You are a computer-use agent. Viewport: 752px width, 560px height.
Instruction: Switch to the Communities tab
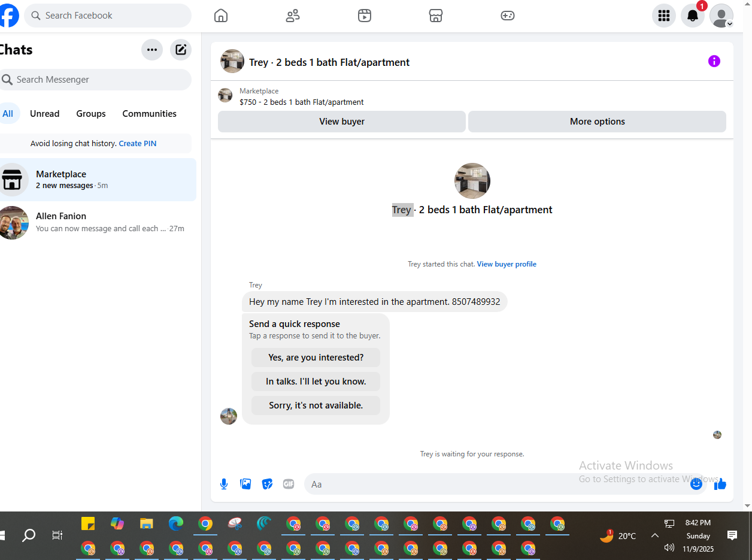[150, 114]
